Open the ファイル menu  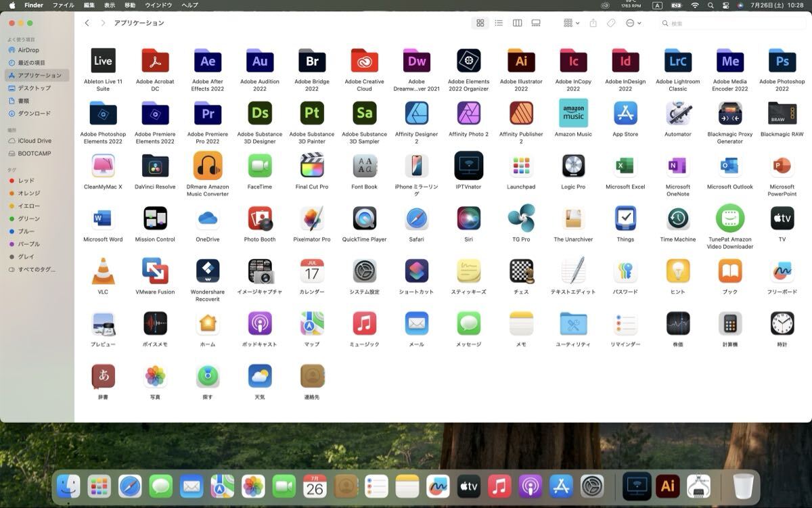tap(64, 5)
